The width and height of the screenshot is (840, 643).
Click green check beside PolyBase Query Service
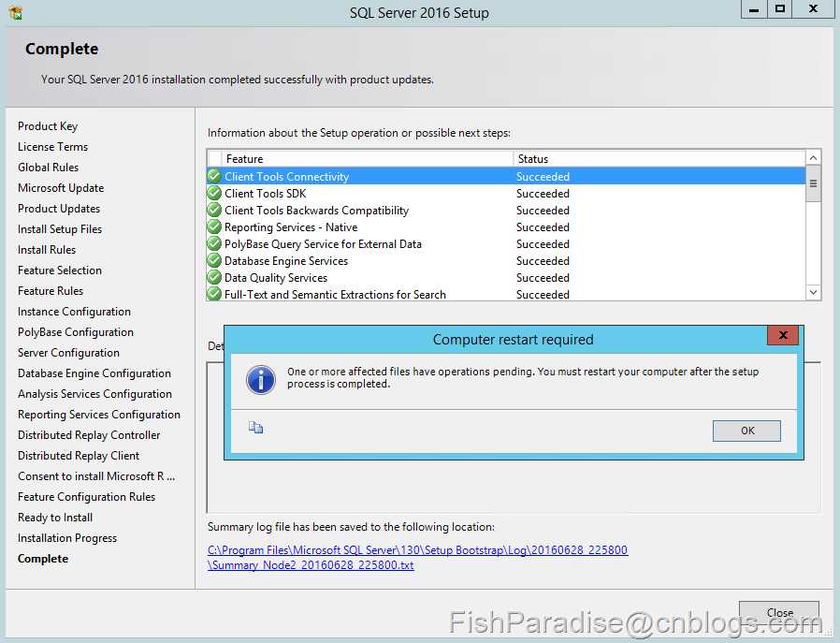tap(214, 243)
